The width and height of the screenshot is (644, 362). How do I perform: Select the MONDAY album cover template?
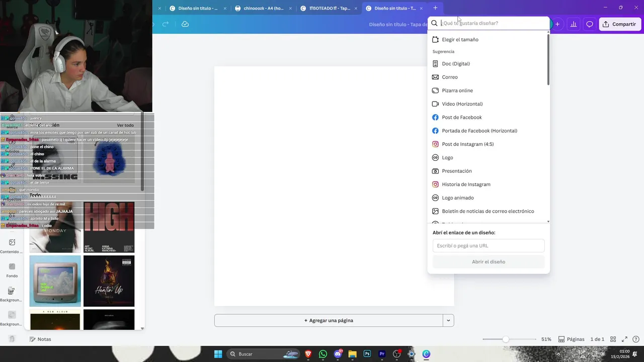(x=55, y=227)
